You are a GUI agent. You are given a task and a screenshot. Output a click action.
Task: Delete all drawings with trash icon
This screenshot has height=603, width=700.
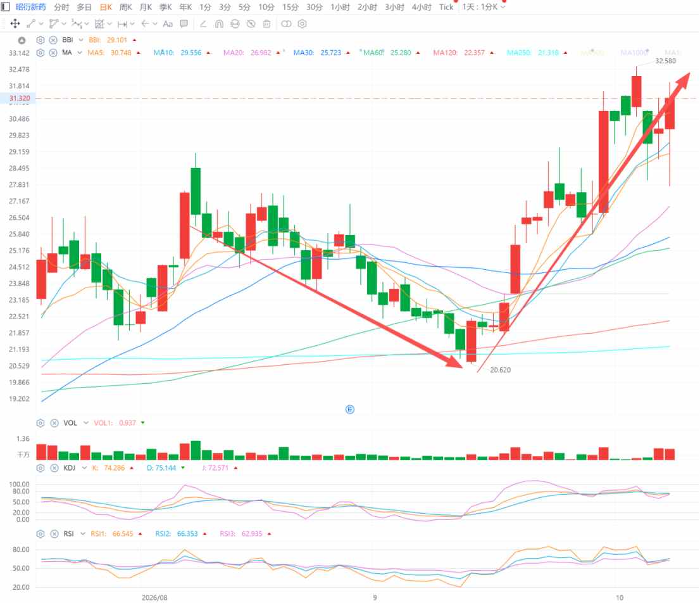(267, 23)
